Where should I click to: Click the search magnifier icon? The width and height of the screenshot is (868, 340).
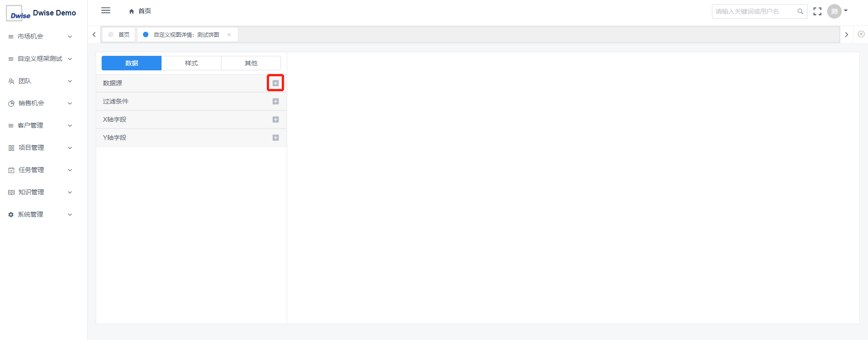click(x=800, y=11)
